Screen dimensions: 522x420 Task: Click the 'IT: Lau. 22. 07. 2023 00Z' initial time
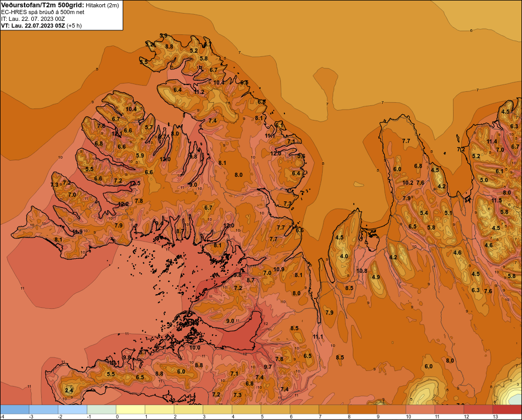(x=33, y=19)
